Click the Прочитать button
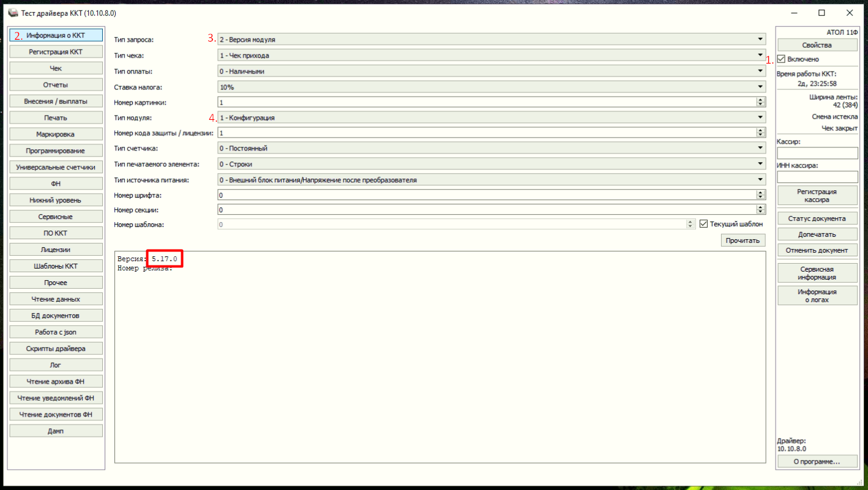868x490 pixels. click(743, 240)
